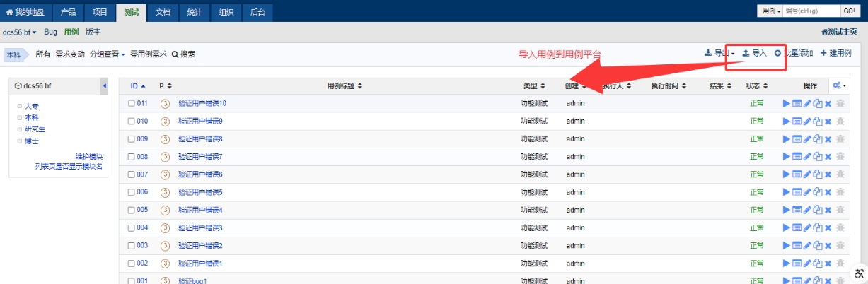The image size is (868, 284).
Task: Open the 测试主页 link
Action: coord(839,32)
